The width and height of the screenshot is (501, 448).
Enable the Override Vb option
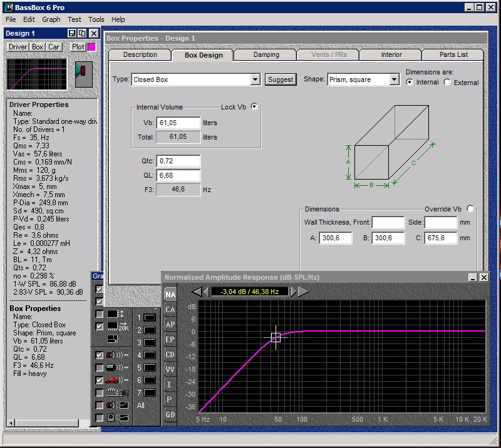(470, 209)
